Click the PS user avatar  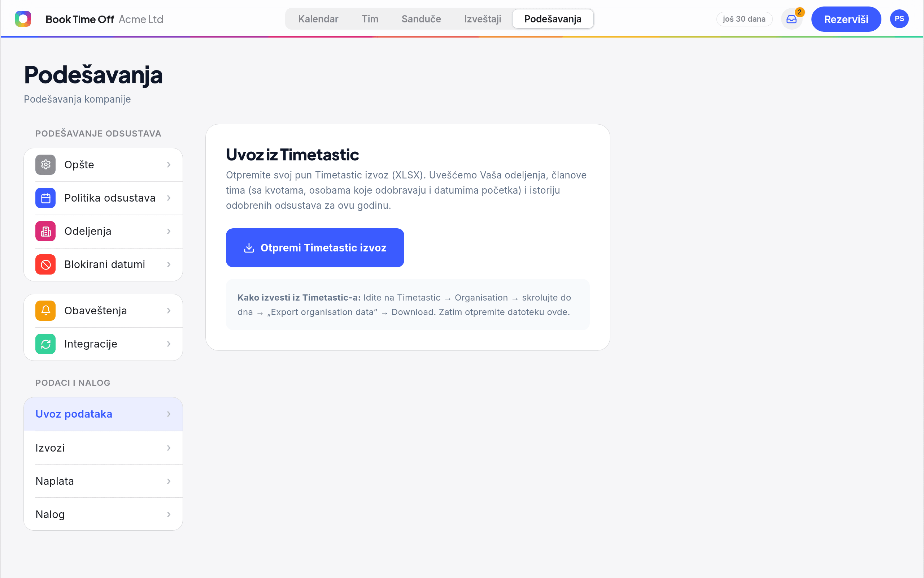899,19
